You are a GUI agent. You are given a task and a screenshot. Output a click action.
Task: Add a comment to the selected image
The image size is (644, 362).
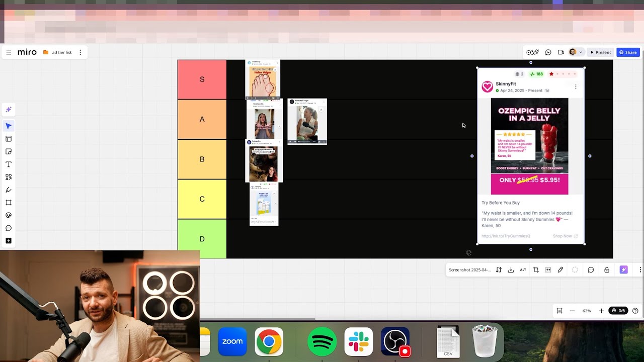coord(591,270)
